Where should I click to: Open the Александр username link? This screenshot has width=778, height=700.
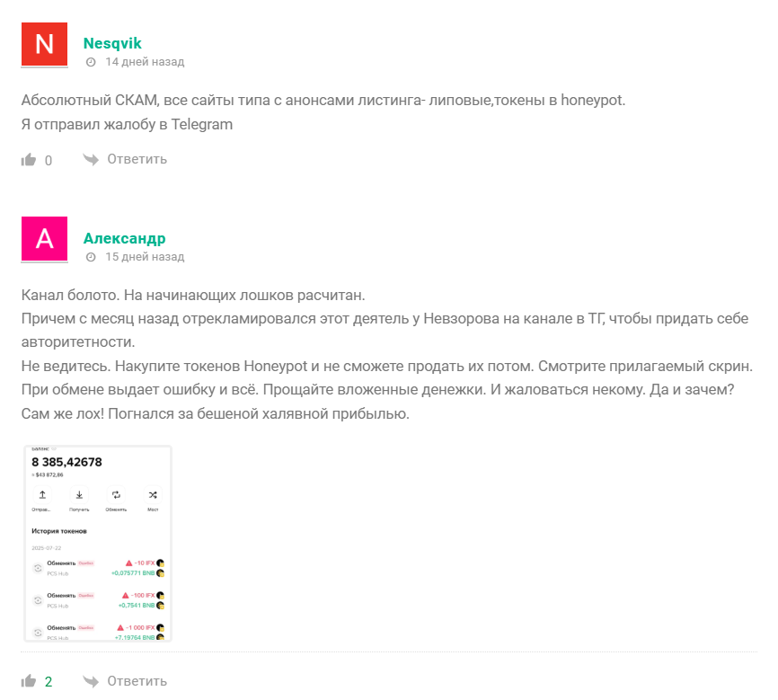(x=125, y=238)
